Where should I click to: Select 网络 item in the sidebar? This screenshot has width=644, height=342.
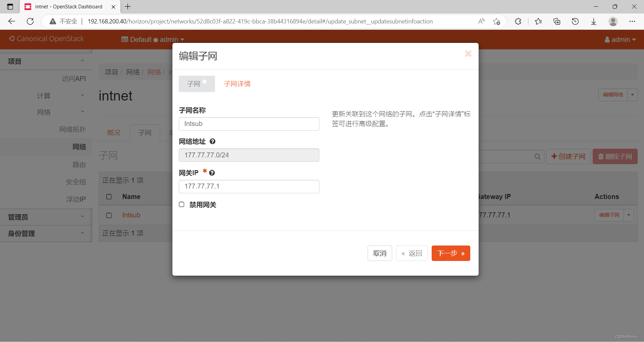tap(79, 147)
